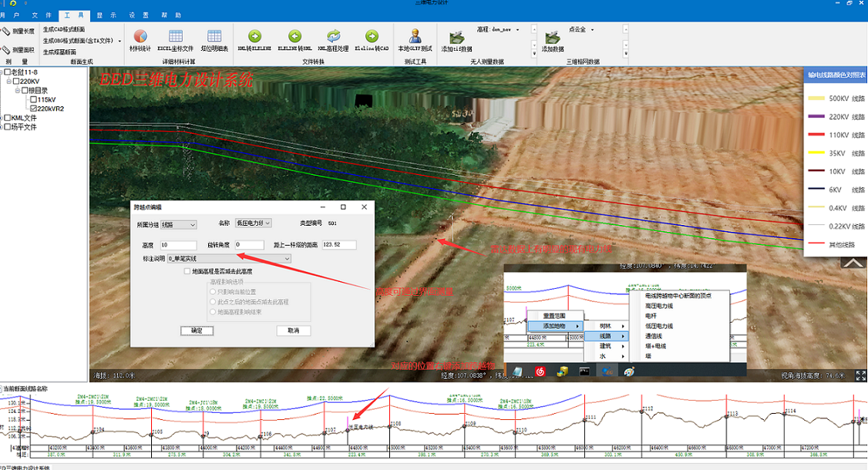Launch the 本地GLTF测试 tool

click(415, 36)
